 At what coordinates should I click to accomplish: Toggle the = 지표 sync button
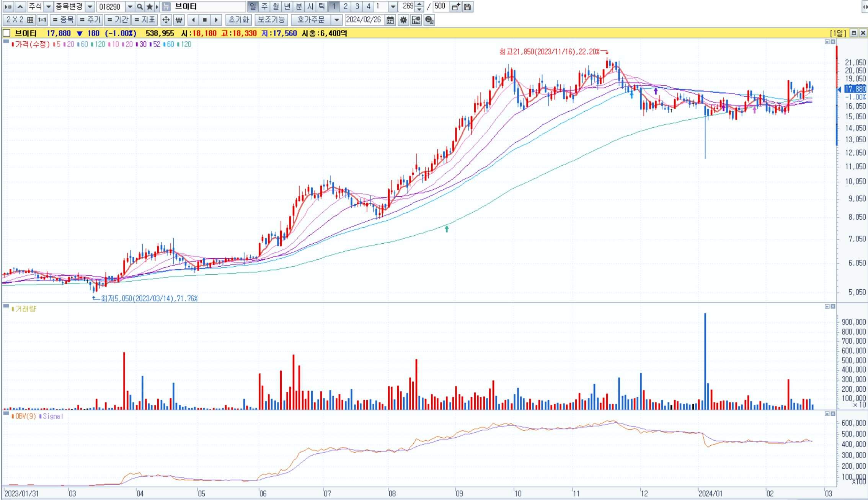(x=145, y=20)
